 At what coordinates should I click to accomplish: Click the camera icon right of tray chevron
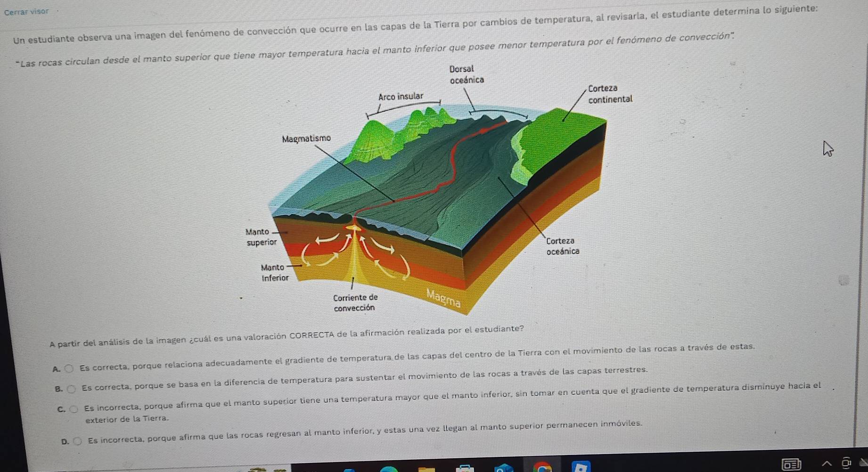(x=847, y=464)
